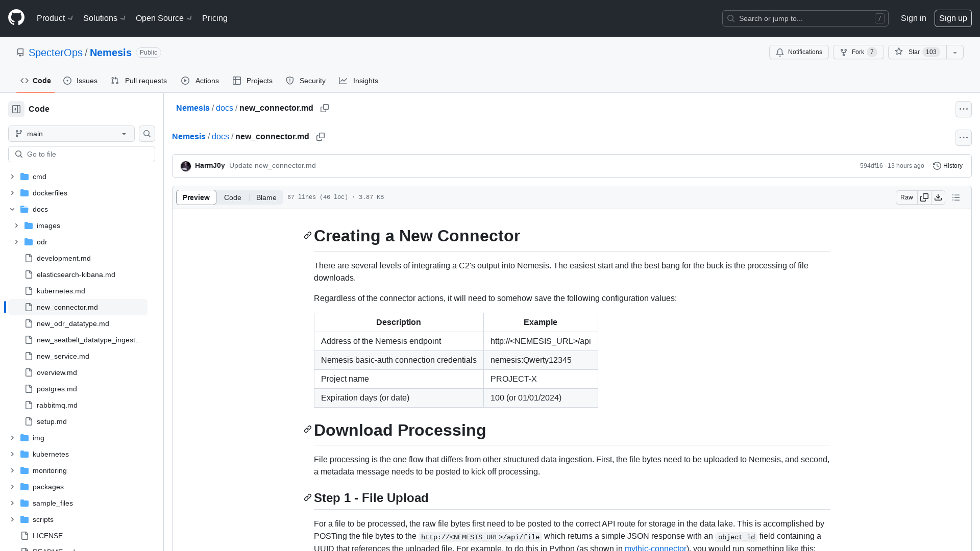Screen dimensions: 980x551
Task: Open the LICENSE file
Action: pos(48,536)
